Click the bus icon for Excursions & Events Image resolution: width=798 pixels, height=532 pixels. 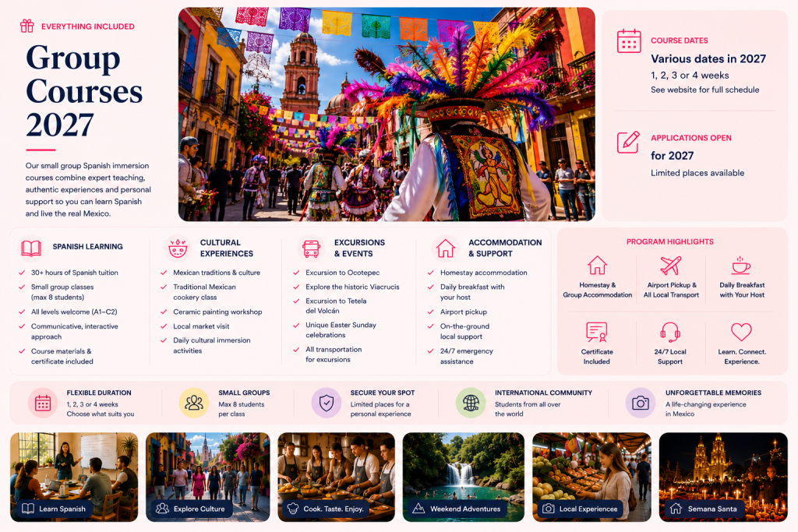click(x=311, y=248)
